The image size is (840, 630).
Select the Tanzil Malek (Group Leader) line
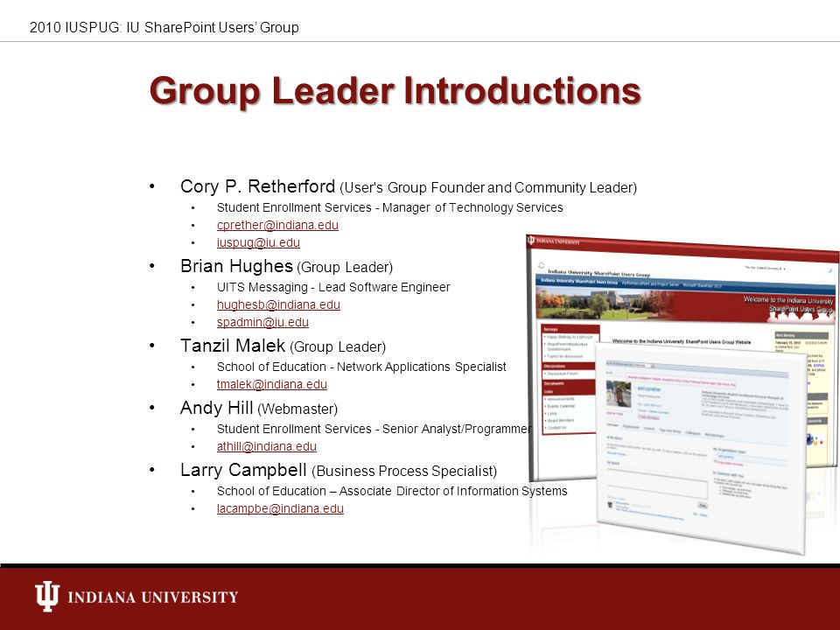click(283, 346)
